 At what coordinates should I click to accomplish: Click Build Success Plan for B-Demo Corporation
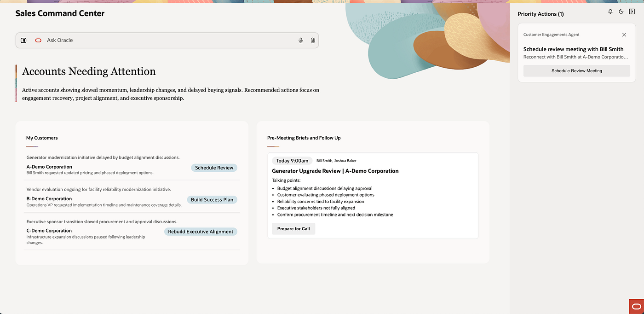pyautogui.click(x=212, y=200)
